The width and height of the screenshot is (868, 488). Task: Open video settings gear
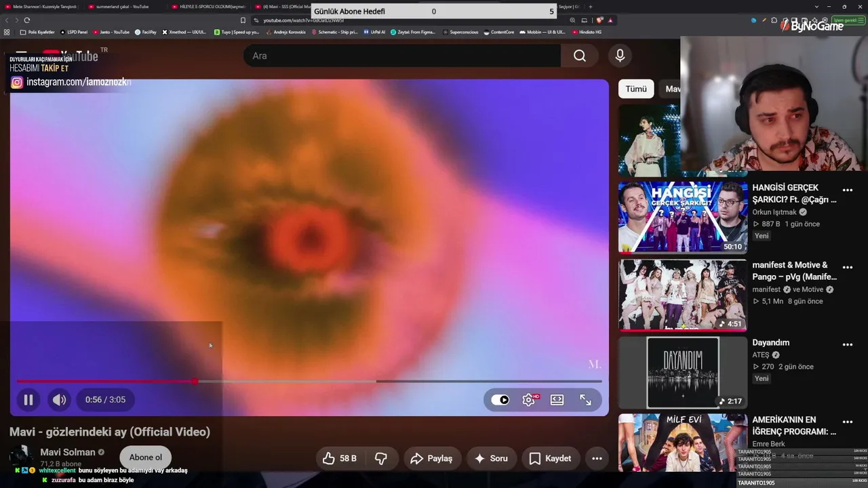(529, 400)
